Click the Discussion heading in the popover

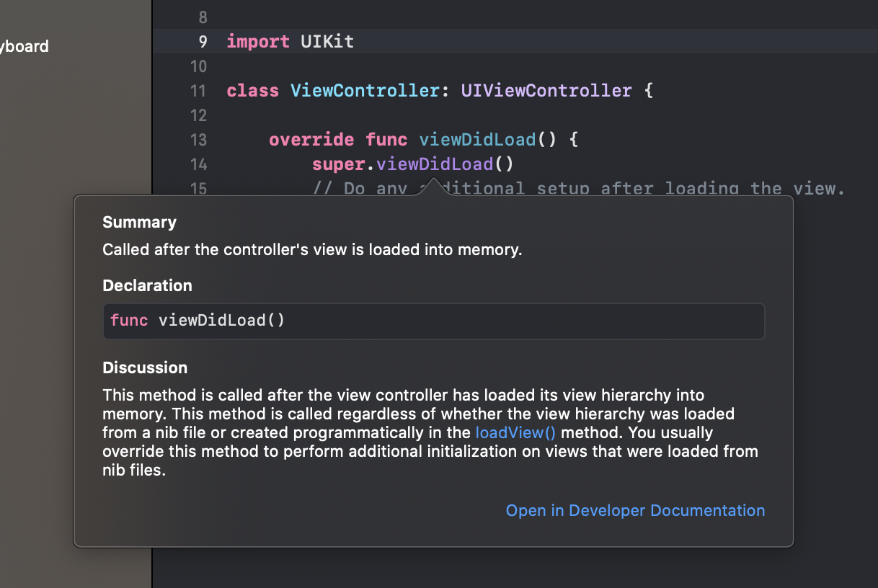coord(145,368)
